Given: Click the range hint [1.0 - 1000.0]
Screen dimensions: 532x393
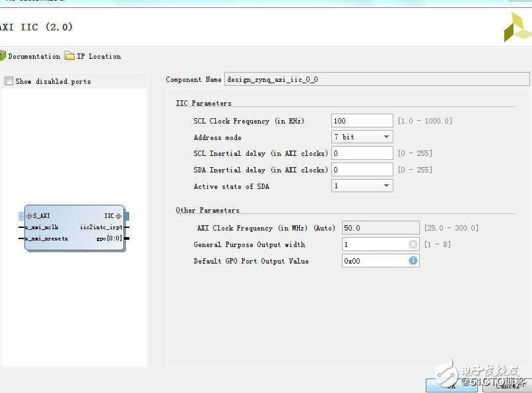Looking at the screenshot, I should click(425, 121).
